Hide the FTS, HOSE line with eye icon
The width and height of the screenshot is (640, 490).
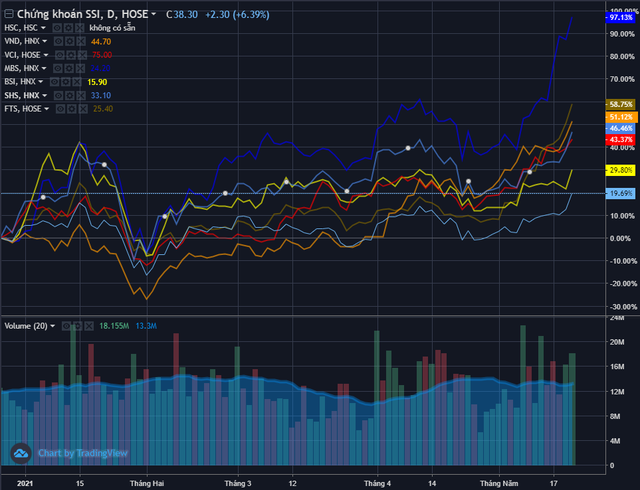pos(60,109)
